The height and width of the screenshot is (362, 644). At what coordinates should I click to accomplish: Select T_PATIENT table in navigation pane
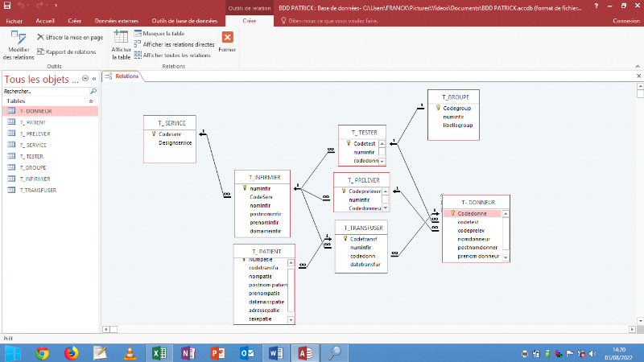tap(32, 122)
